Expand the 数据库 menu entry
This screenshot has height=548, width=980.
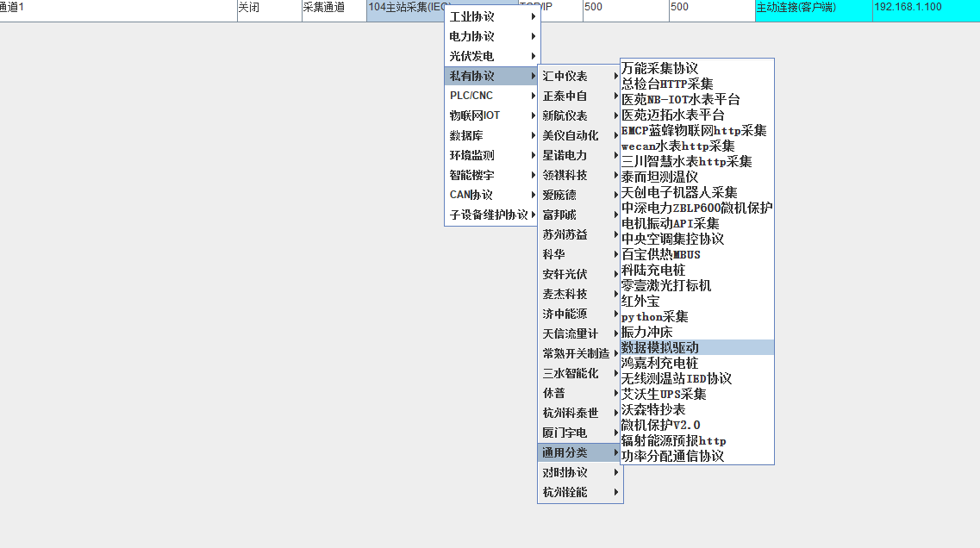(x=492, y=135)
